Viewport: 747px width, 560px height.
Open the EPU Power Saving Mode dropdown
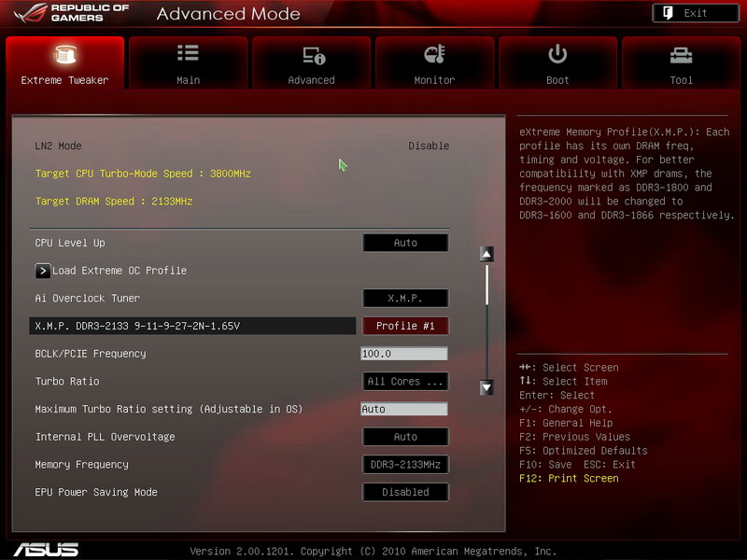(405, 493)
